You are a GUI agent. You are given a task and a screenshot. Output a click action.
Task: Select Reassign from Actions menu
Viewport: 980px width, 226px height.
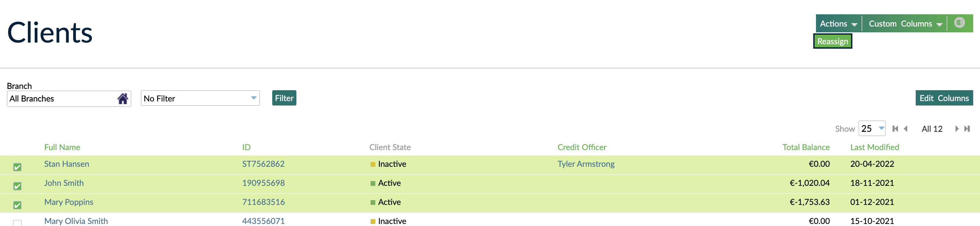pyautogui.click(x=832, y=42)
